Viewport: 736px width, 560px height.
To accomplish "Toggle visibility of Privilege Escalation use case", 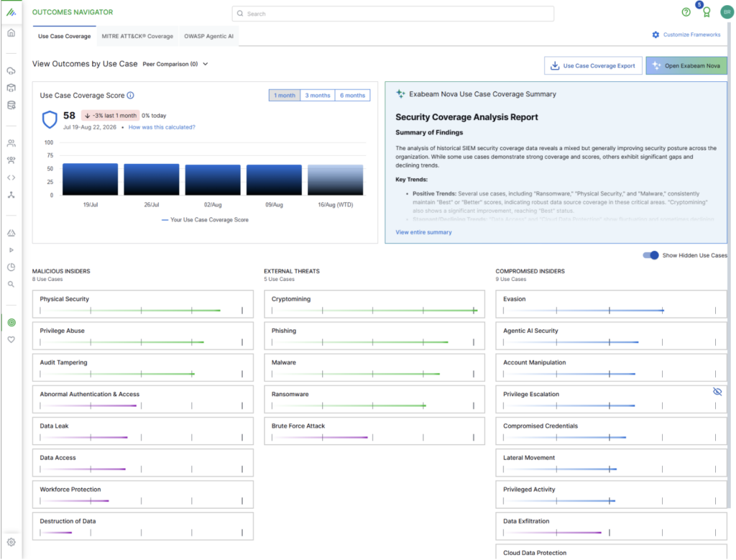I will pyautogui.click(x=717, y=392).
